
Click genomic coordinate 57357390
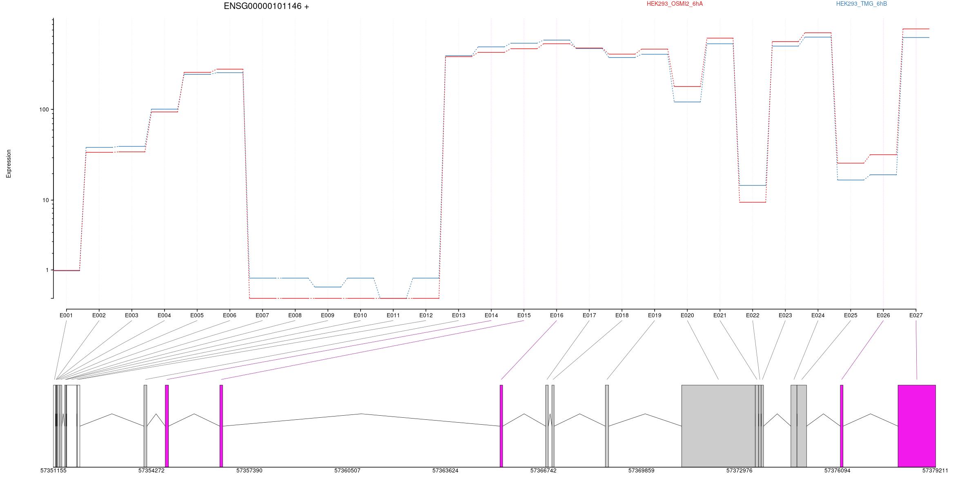[249, 471]
